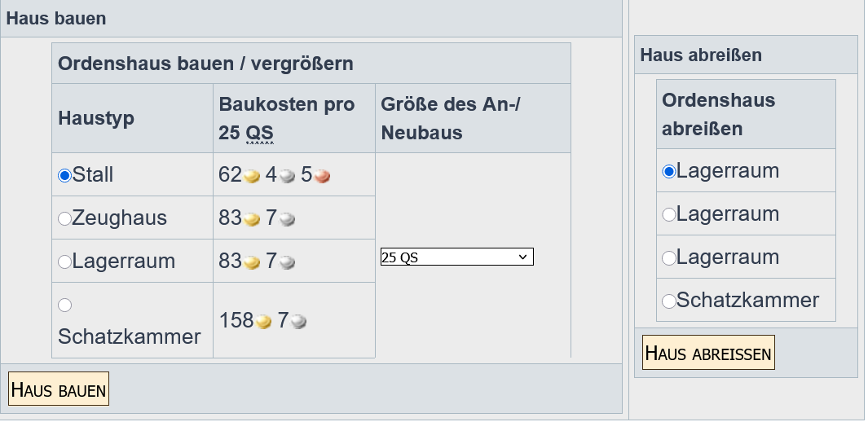Click the gold coin icon in Stall row
This screenshot has width=868, height=422.
click(253, 176)
